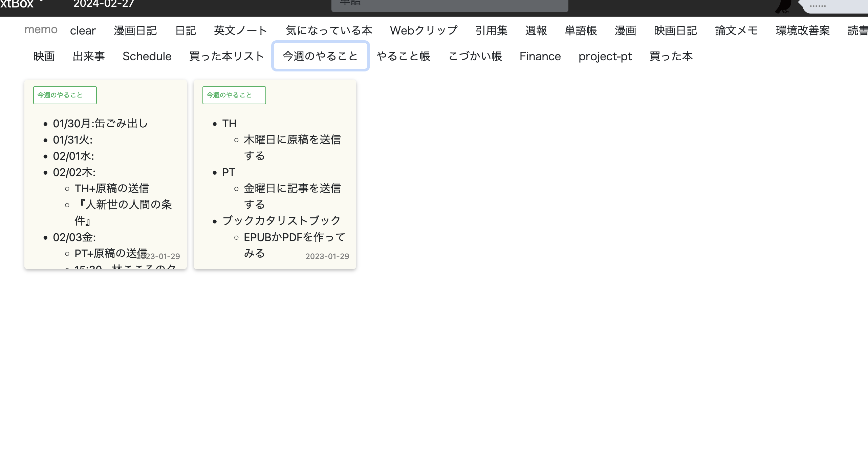868x472 pixels.
Task: Click the green 今週のやること tag on left card
Action: pos(65,95)
